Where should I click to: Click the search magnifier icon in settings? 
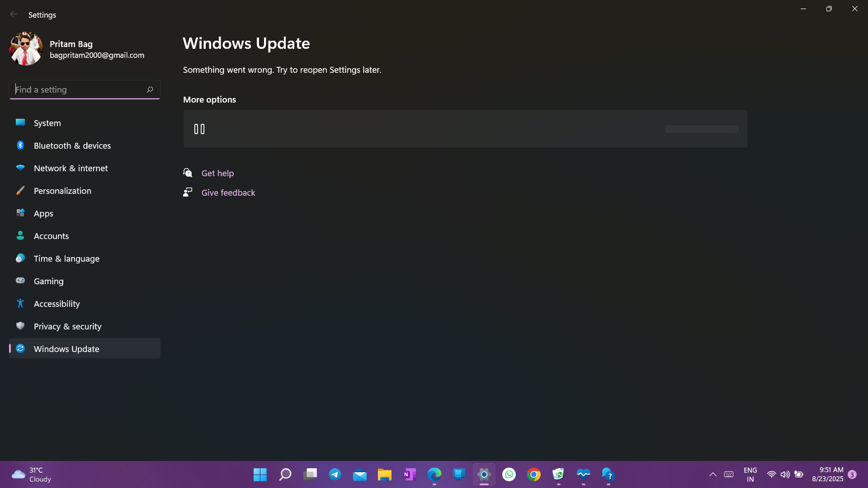[150, 89]
